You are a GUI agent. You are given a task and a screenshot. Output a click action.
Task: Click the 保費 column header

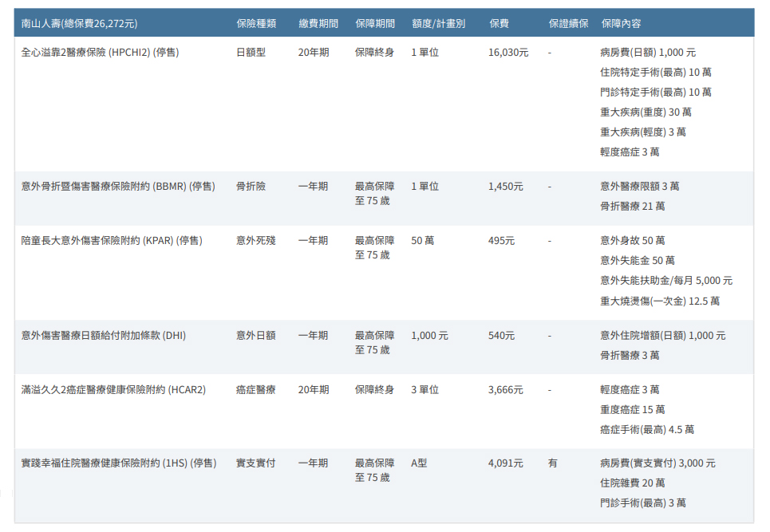pos(499,23)
